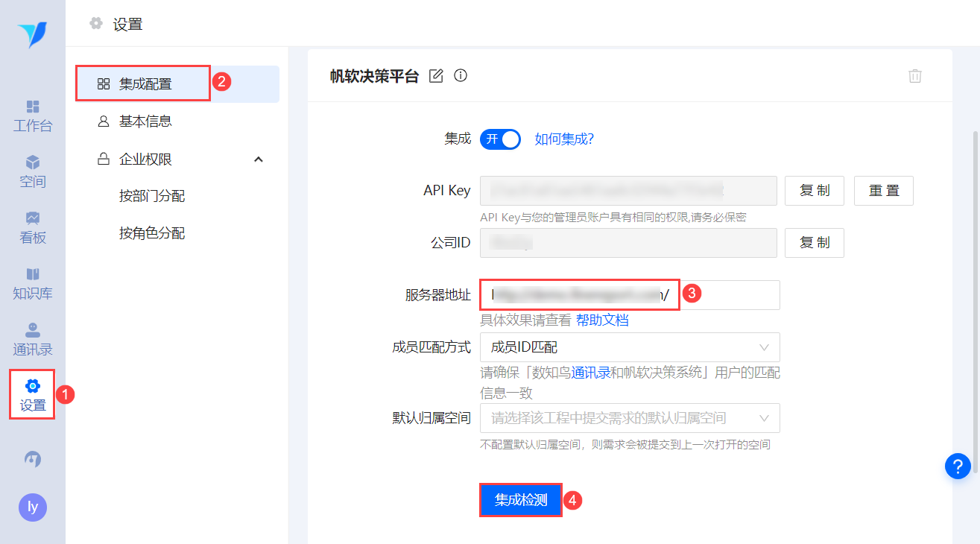Screen dimensions: 980x544
Task: Open the 默认归属空间 dropdown
Action: tap(630, 418)
